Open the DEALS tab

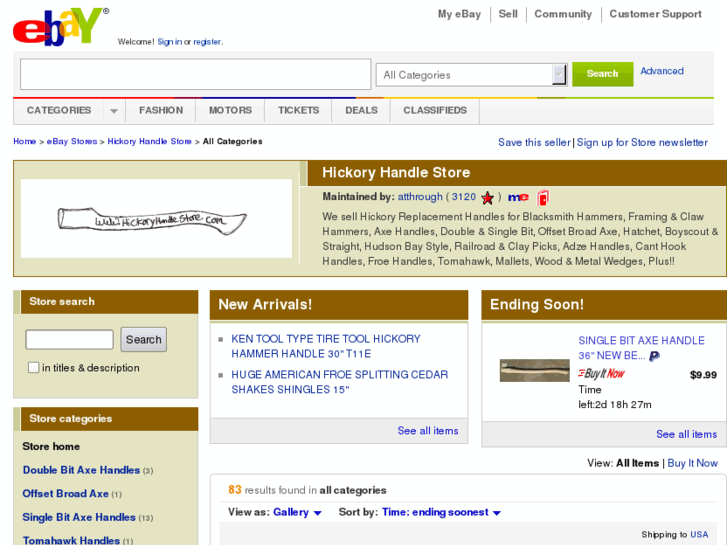coord(361,110)
